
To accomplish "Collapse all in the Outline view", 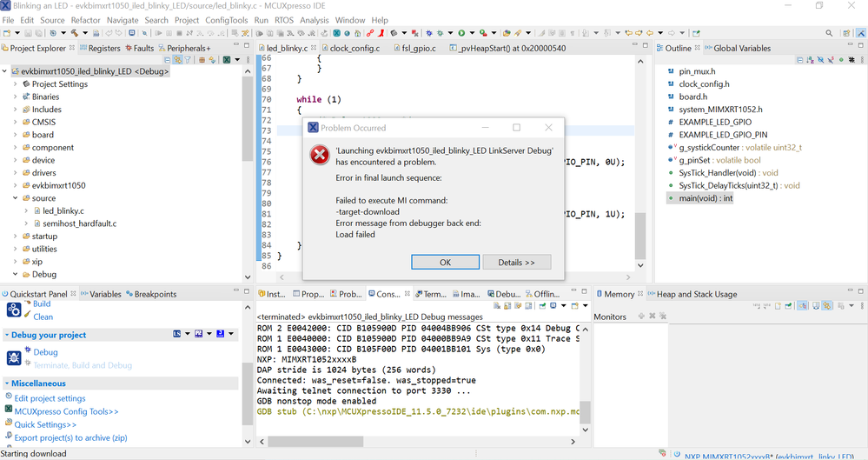I will coord(800,60).
